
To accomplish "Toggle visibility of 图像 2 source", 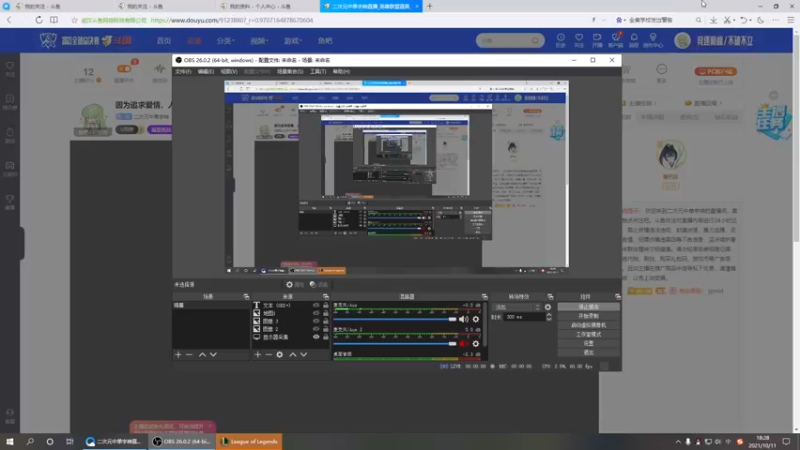I will 316,329.
